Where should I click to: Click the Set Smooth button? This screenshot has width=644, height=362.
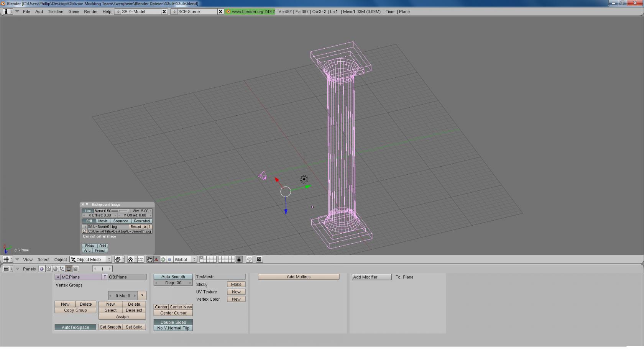tap(110, 327)
